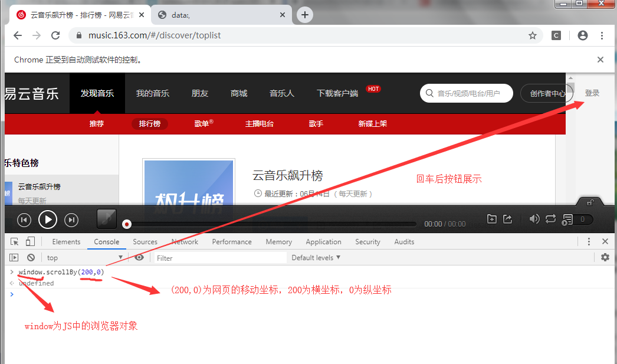Open a new tab with the plus button
The width and height of the screenshot is (617, 364).
coord(304,15)
